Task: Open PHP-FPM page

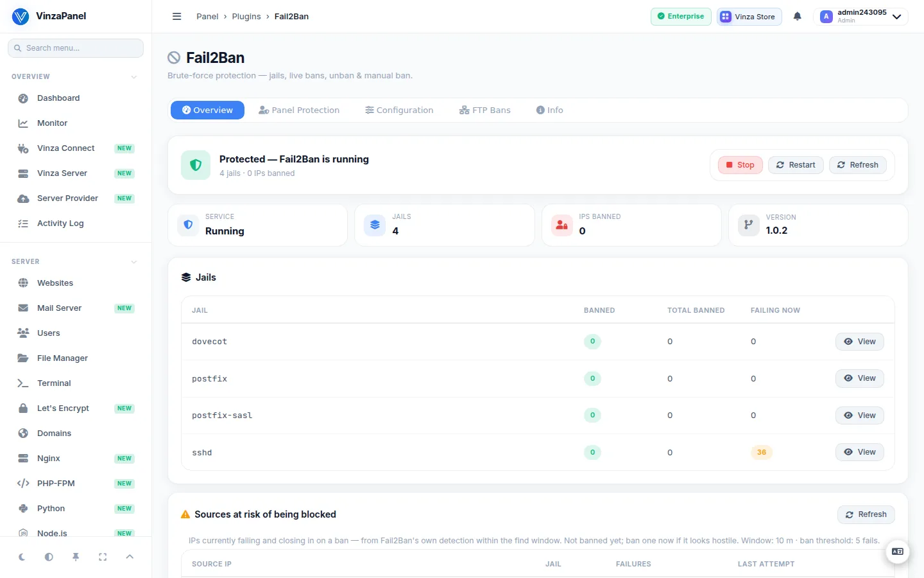Action: coord(76,484)
